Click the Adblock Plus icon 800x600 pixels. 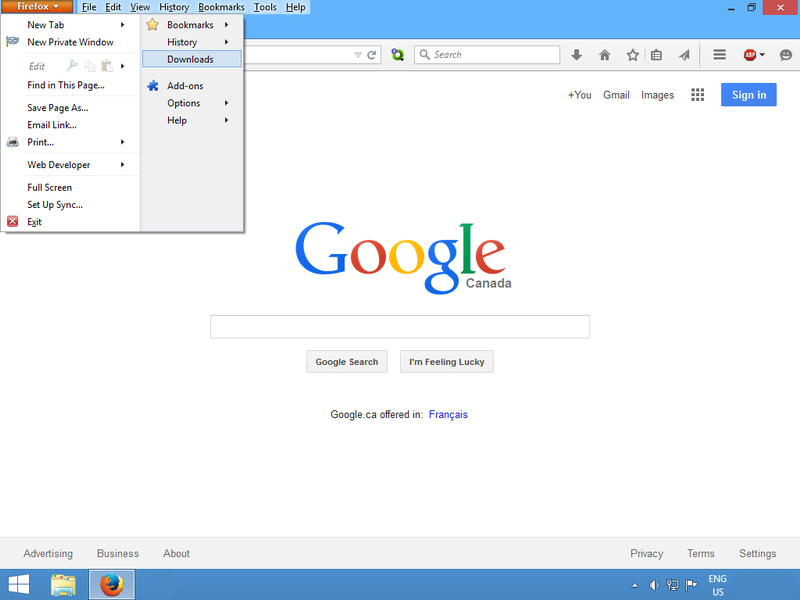tap(749, 55)
